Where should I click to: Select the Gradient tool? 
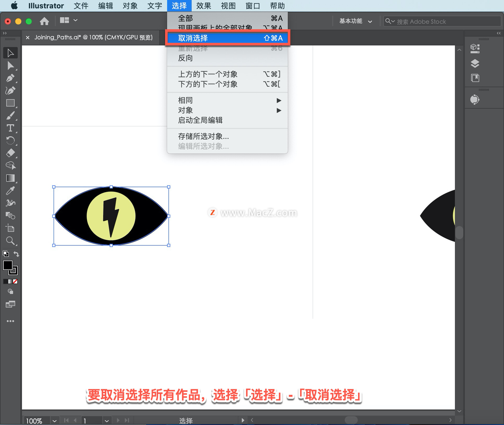pos(10,178)
